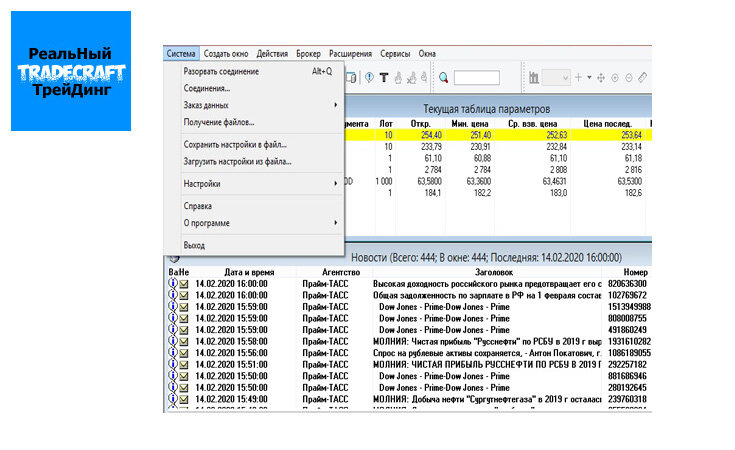This screenshot has width=735, height=450.
Task: Click the Цена послед. column header
Action: coord(608,124)
